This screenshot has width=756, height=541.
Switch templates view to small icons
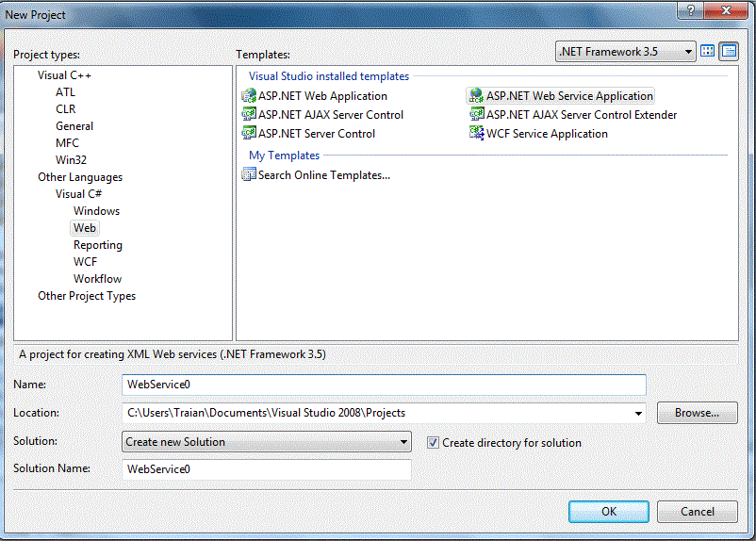click(x=729, y=51)
